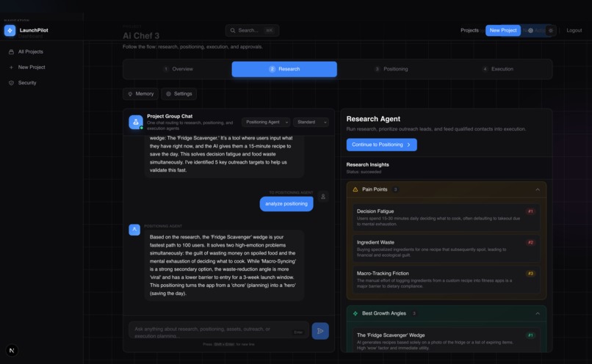The height and width of the screenshot is (364, 592).
Task: Open the Execution step tab
Action: [498, 69]
